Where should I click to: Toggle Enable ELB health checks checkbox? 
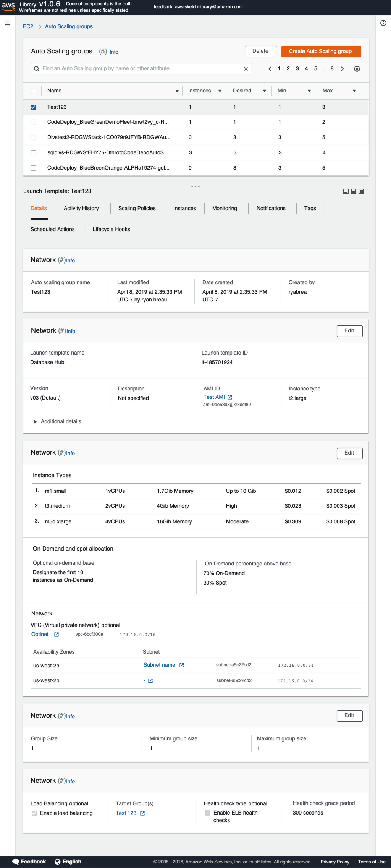[208, 813]
